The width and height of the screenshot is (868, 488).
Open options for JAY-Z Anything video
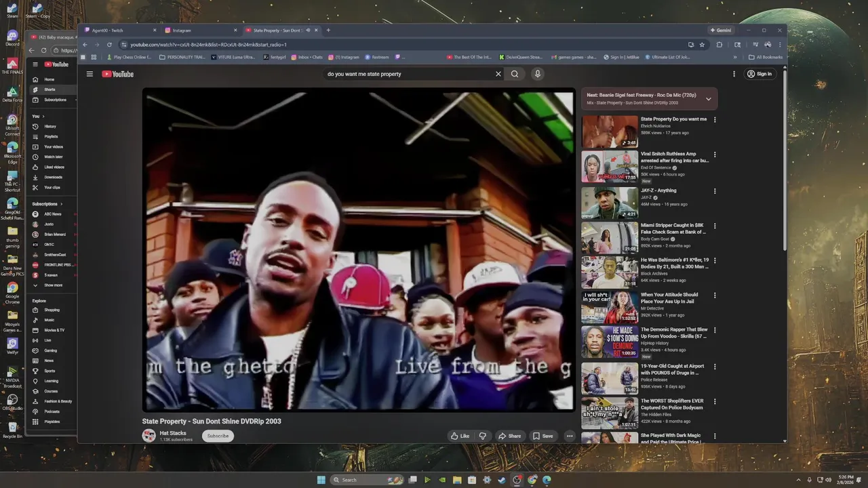click(715, 191)
